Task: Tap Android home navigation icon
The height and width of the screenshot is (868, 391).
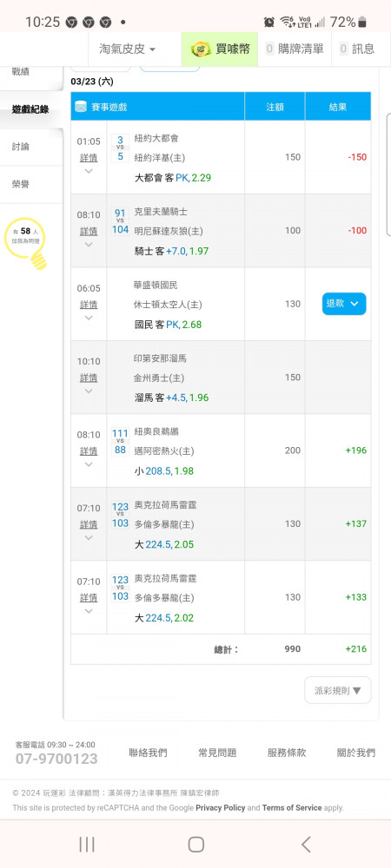Action: point(196,845)
